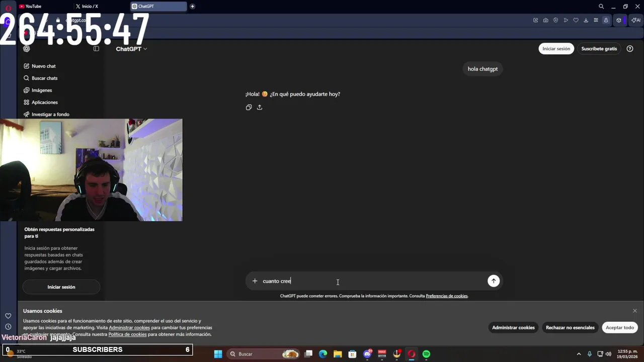
Task: Open Discord from the taskbar
Action: pos(367,354)
